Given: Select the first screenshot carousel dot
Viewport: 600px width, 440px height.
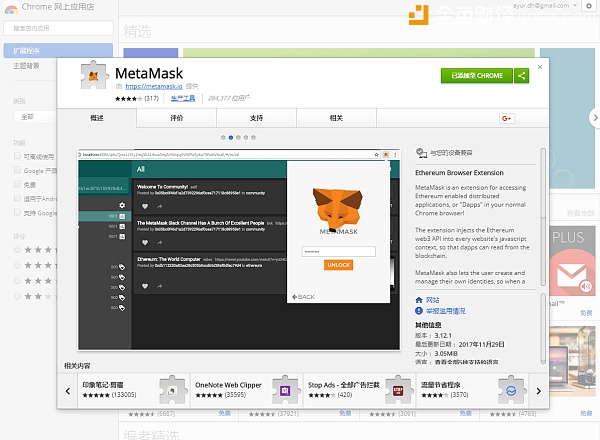Looking at the screenshot, I should 223,137.
